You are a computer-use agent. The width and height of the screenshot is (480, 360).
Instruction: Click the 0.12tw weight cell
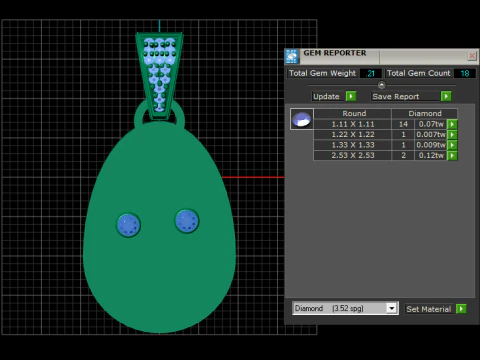pos(431,155)
